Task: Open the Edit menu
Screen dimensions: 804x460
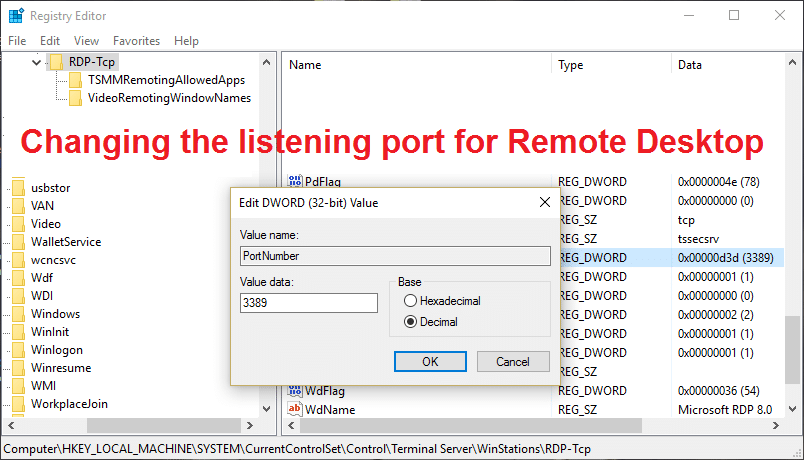Action: click(50, 41)
